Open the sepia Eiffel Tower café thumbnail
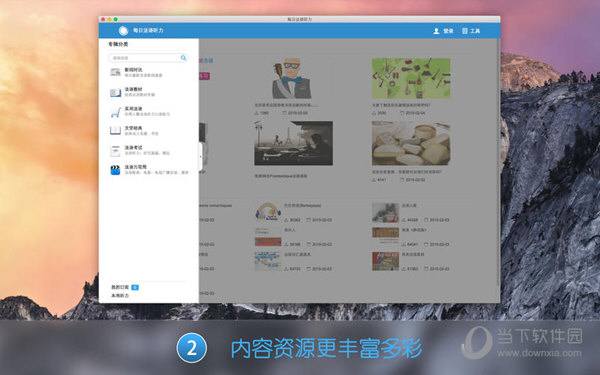 293,143
